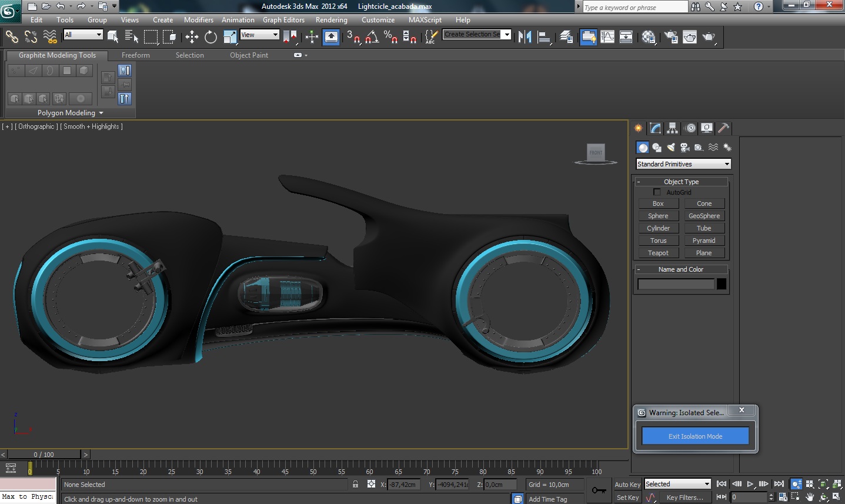Open the Standard Primitives dropdown
Viewport: 845px width, 504px height.
[683, 164]
